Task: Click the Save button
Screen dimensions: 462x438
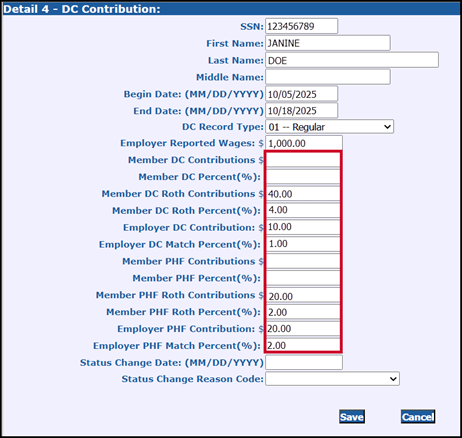Action: click(x=352, y=417)
